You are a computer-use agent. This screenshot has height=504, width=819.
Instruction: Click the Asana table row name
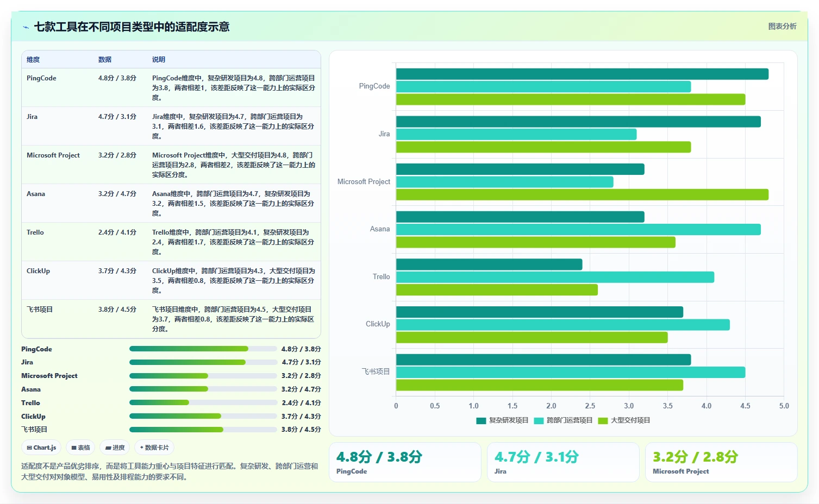pos(36,194)
